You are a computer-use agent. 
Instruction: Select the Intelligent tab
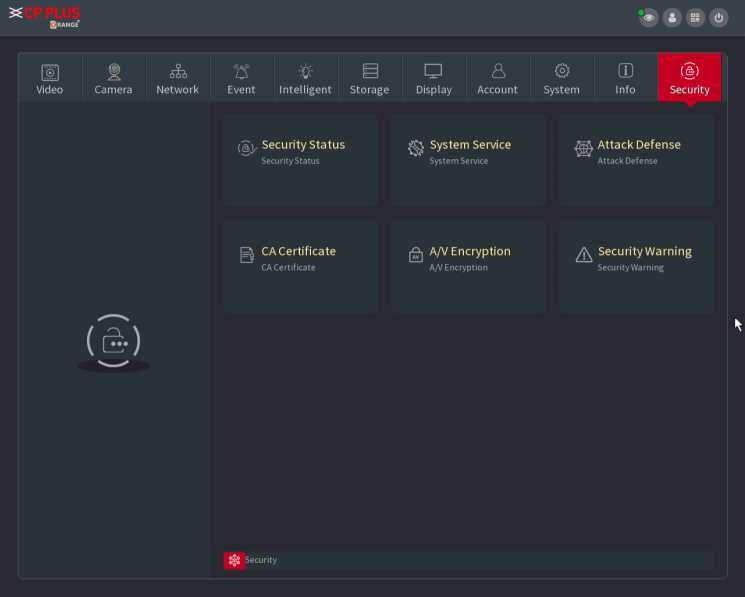(x=305, y=78)
